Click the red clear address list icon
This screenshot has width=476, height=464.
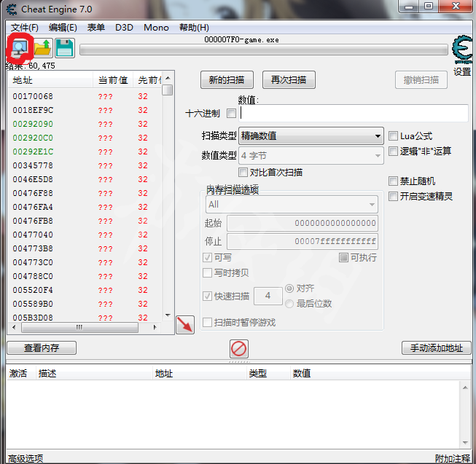pyautogui.click(x=239, y=348)
